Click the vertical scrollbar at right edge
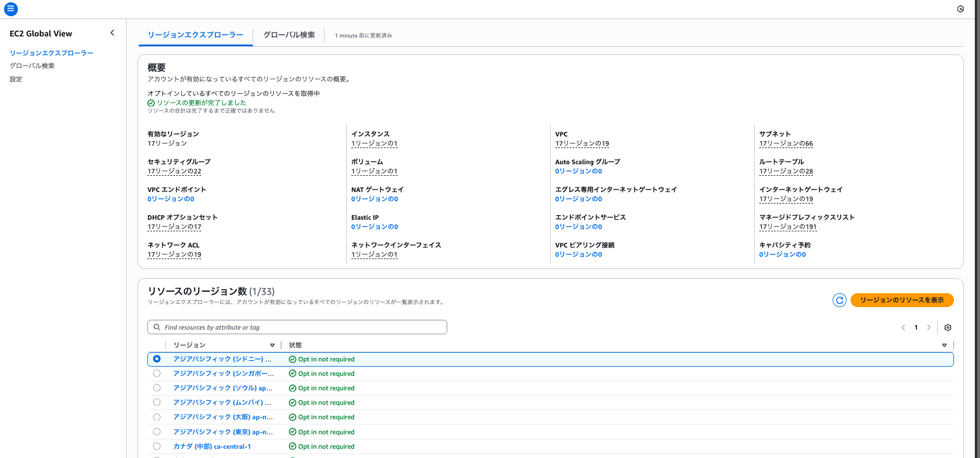 tap(978, 229)
